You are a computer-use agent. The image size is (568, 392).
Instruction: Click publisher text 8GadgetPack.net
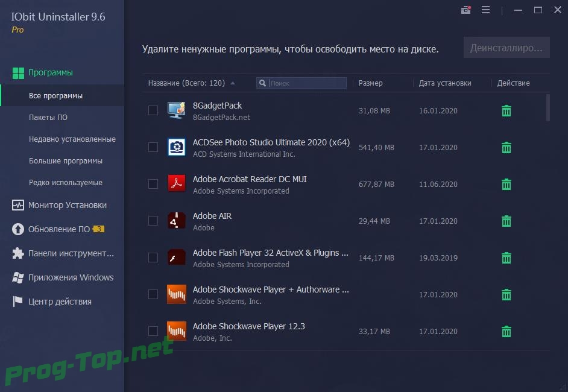(221, 118)
